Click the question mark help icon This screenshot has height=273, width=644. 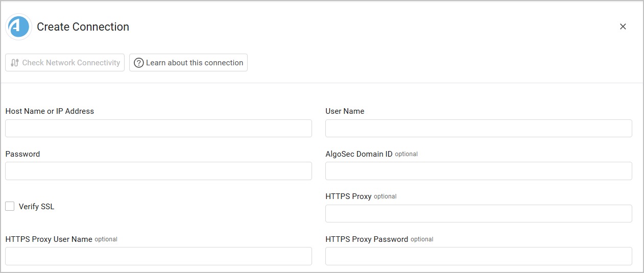point(138,63)
